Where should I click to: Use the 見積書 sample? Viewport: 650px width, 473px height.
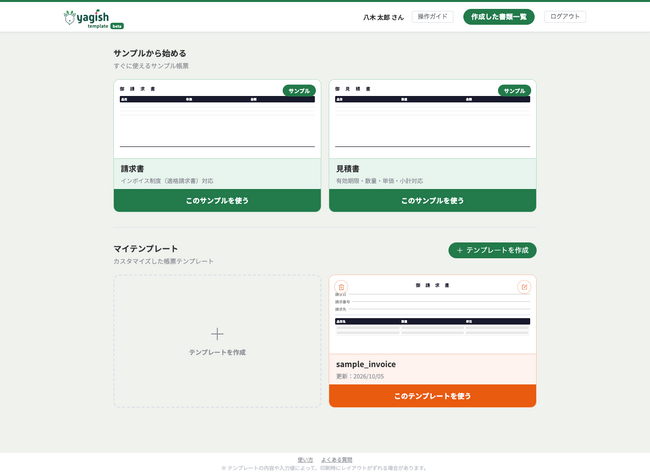432,201
